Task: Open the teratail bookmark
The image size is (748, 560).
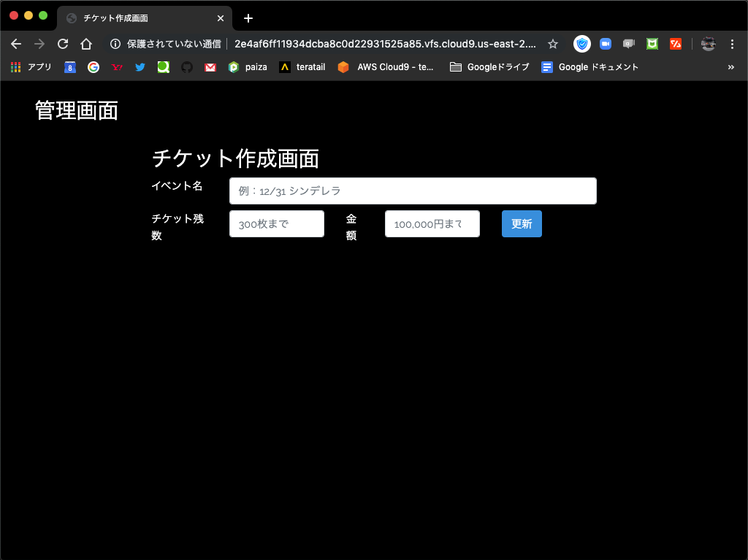Action: 302,67
